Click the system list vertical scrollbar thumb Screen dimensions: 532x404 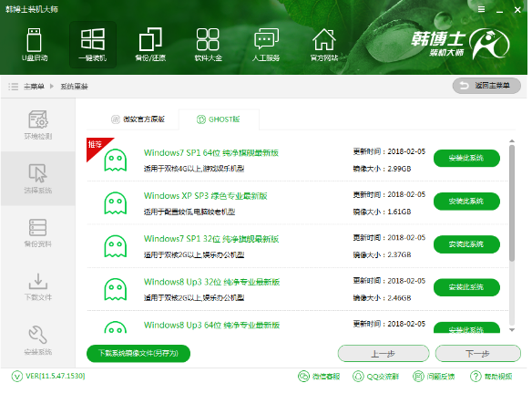click(512, 202)
